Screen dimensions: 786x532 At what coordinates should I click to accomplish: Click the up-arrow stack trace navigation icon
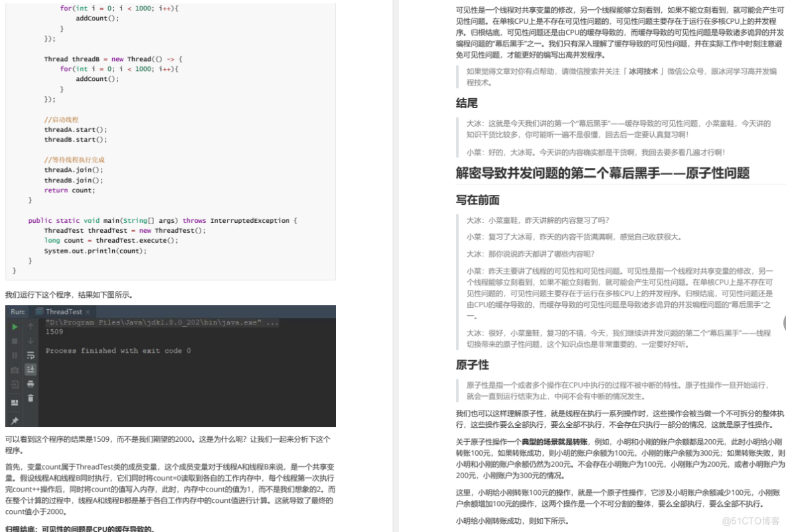click(29, 327)
